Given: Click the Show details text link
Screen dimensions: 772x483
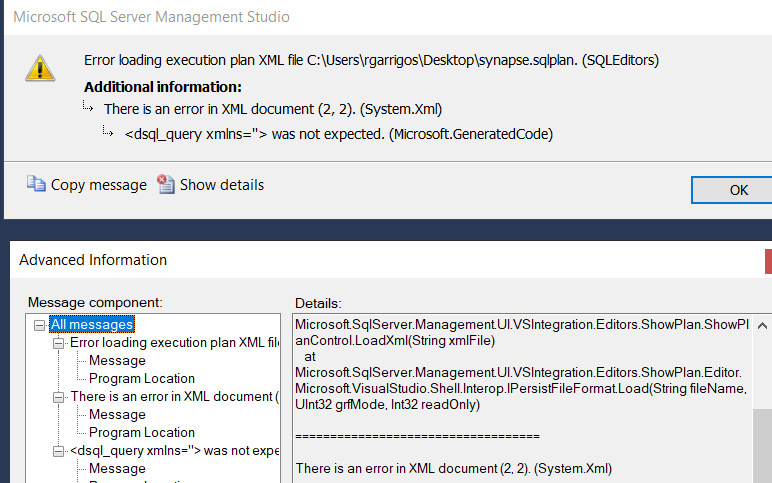Looking at the screenshot, I should [x=221, y=185].
